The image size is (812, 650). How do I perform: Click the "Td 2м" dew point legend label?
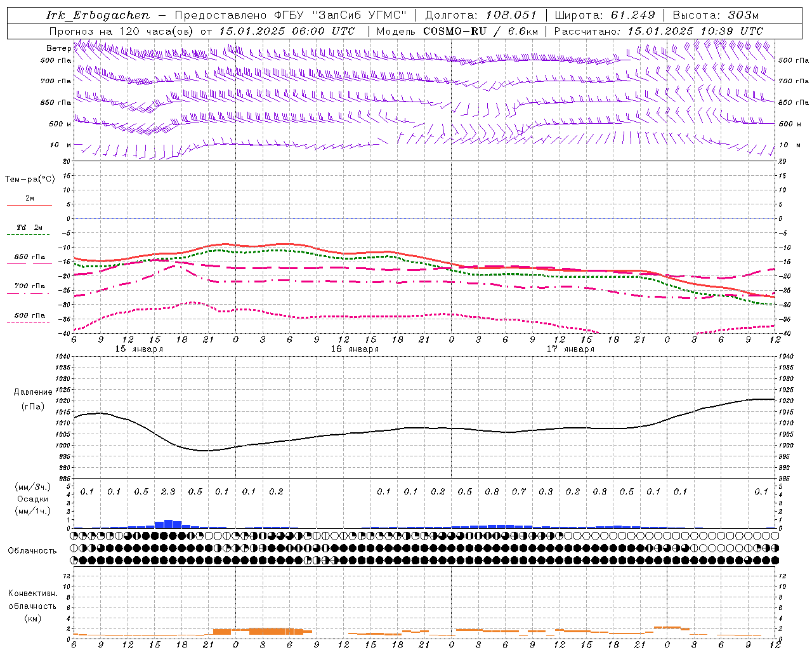point(30,227)
